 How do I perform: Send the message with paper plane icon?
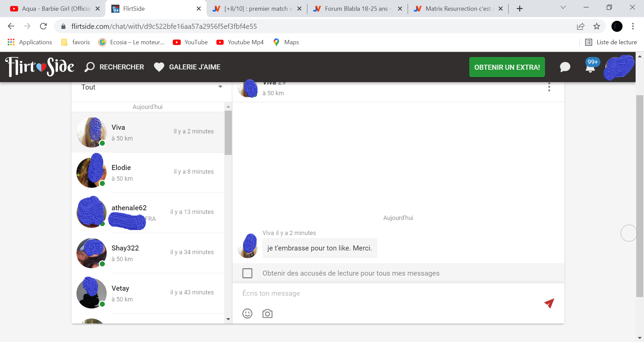pos(549,303)
